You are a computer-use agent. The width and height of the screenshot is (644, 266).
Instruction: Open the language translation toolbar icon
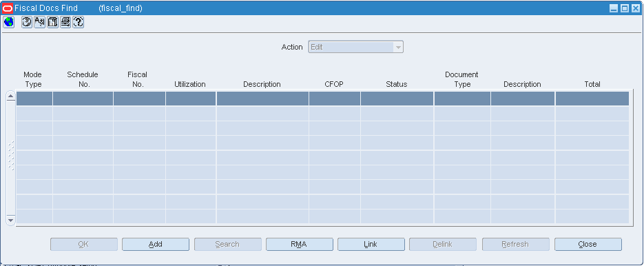39,22
